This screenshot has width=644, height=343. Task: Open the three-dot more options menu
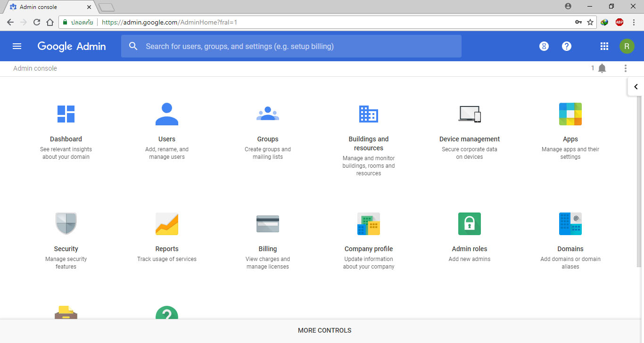pyautogui.click(x=626, y=68)
